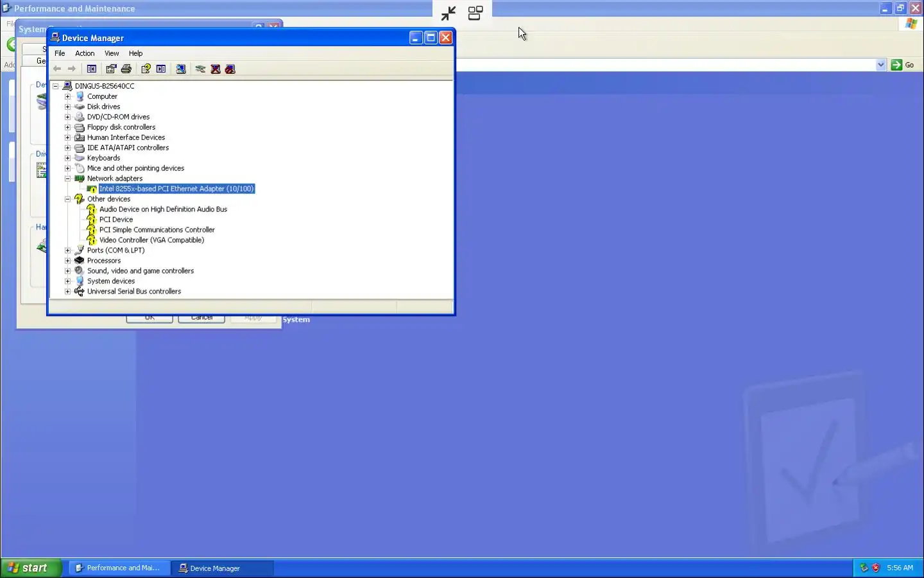Click the Device Manager taskbar button
The height and width of the screenshot is (578, 924).
tap(222, 568)
